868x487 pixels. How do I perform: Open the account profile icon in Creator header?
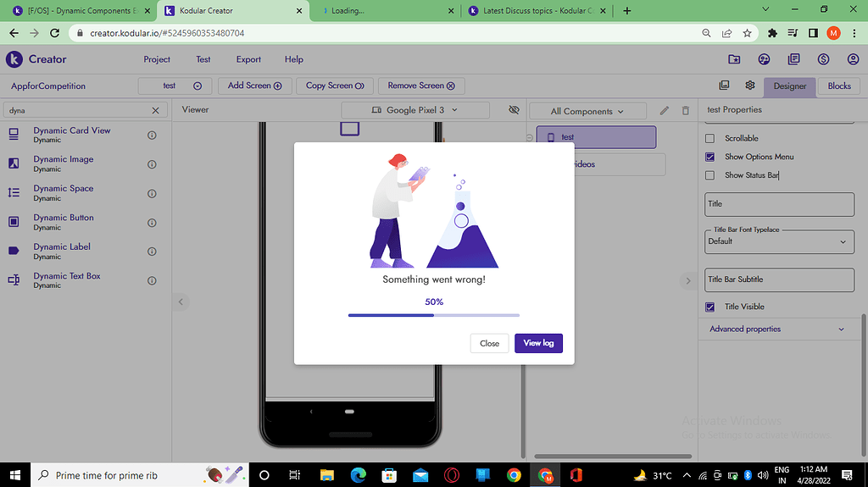(x=853, y=59)
